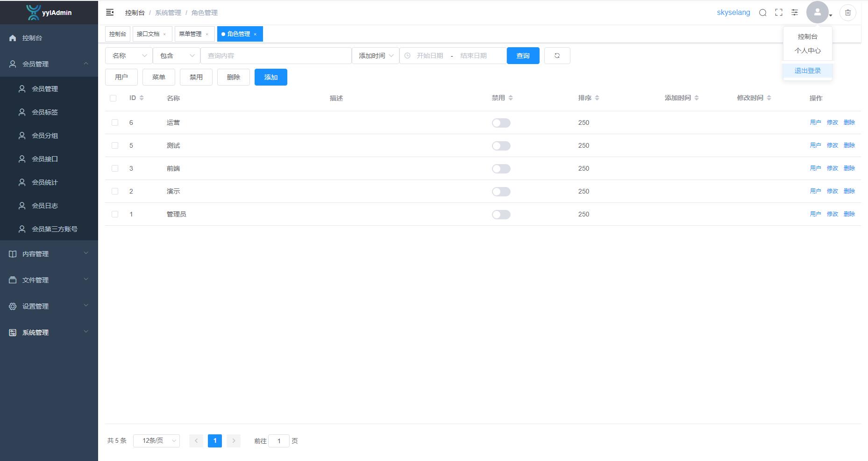
Task: Close the 菜单管理 tab
Action: click(207, 34)
